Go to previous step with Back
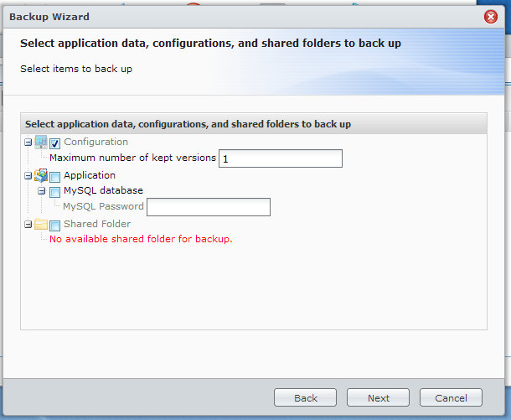The height and width of the screenshot is (420, 511). (x=306, y=397)
